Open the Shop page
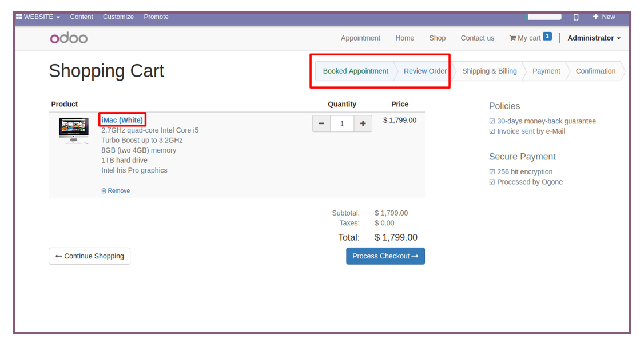The image size is (644, 347). coord(438,38)
